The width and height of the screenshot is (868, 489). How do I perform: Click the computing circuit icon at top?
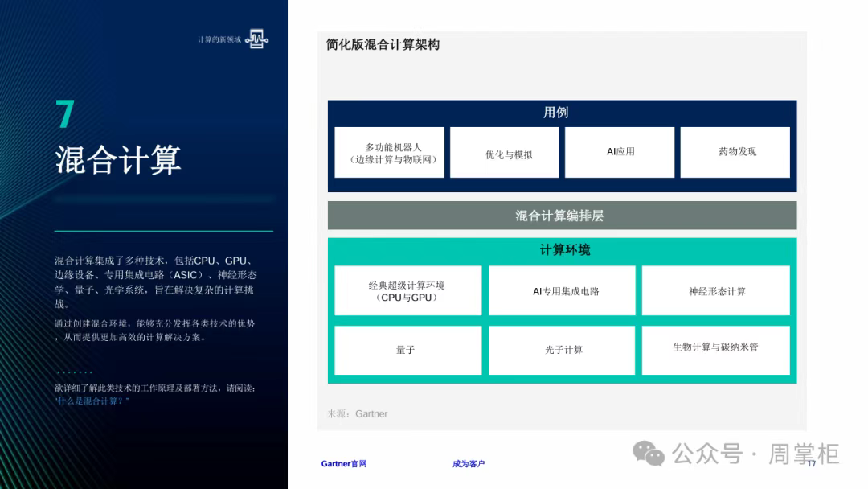pyautogui.click(x=256, y=39)
